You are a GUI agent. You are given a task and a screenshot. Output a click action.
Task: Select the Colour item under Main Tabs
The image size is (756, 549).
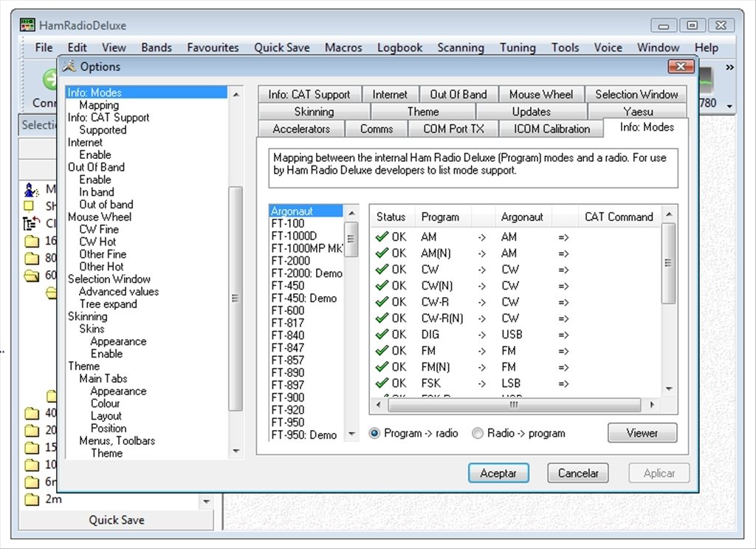(x=105, y=403)
